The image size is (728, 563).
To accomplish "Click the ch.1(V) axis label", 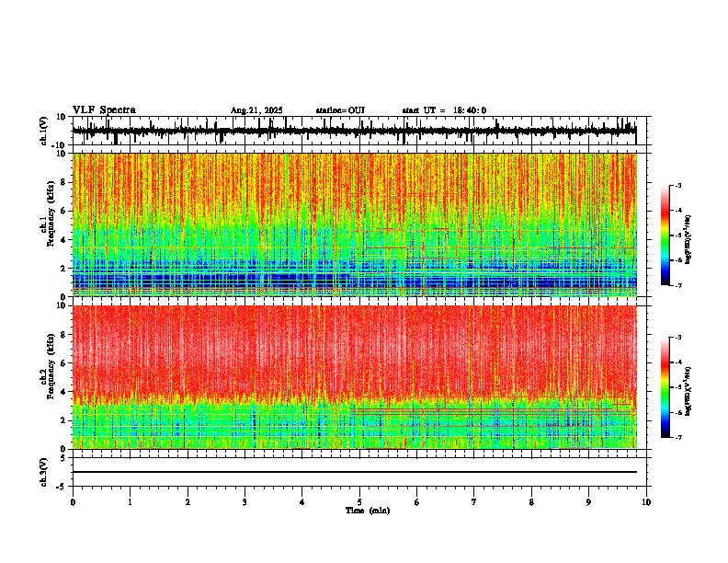I will 44,131.
